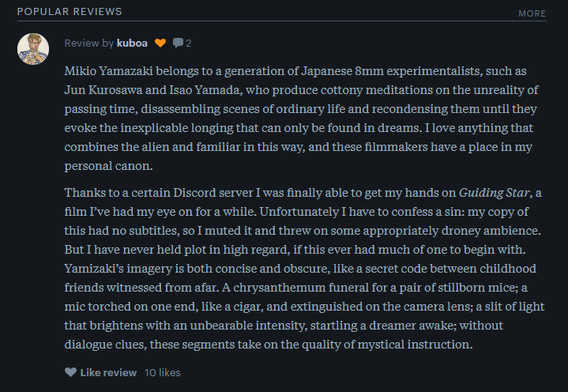
Task: Click the gray heart Like review icon
Action: [x=70, y=372]
